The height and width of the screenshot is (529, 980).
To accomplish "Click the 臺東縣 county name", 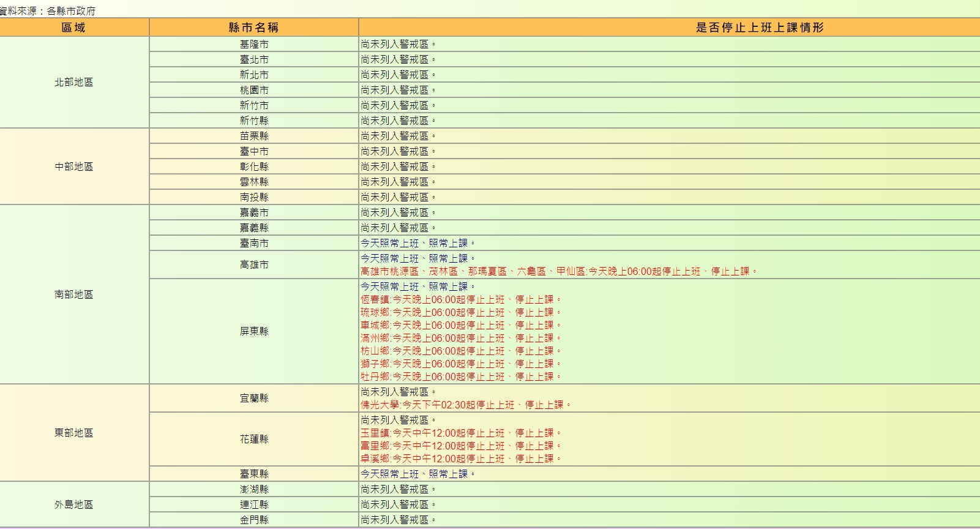I will [x=254, y=474].
